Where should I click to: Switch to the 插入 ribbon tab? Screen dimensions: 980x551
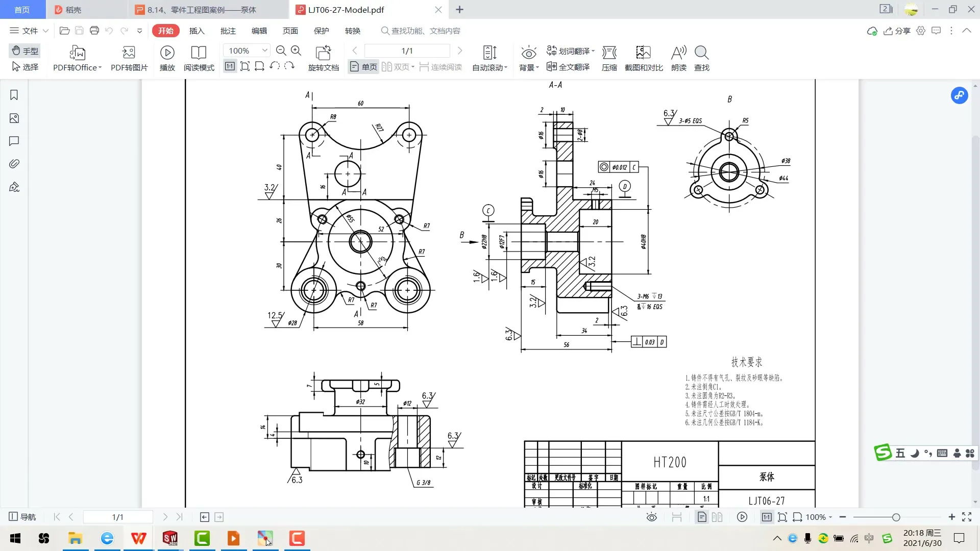coord(197,31)
